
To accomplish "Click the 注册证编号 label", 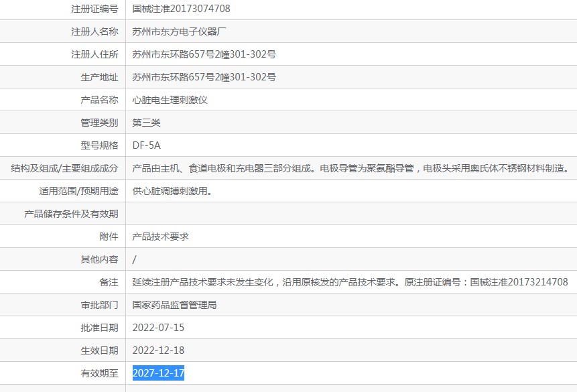I will [x=94, y=9].
